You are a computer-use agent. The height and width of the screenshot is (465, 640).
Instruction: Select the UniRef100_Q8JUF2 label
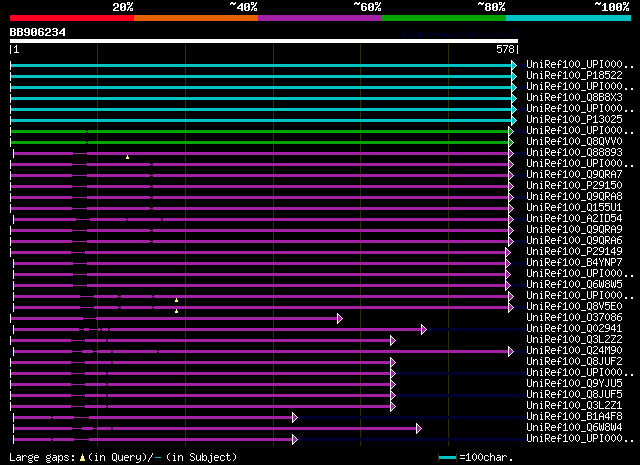click(x=574, y=362)
